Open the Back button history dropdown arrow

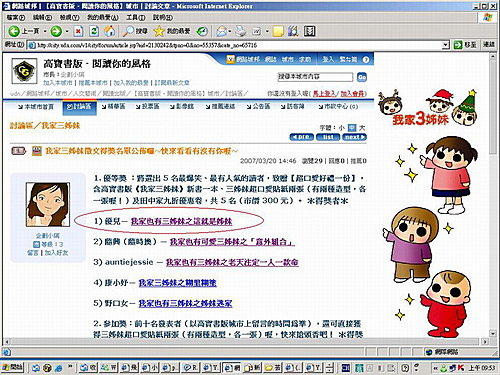(x=45, y=31)
